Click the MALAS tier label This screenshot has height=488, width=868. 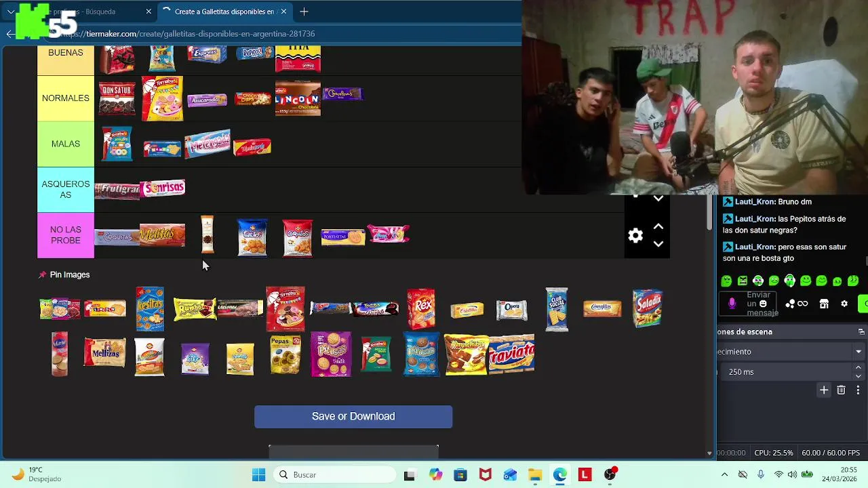point(66,144)
